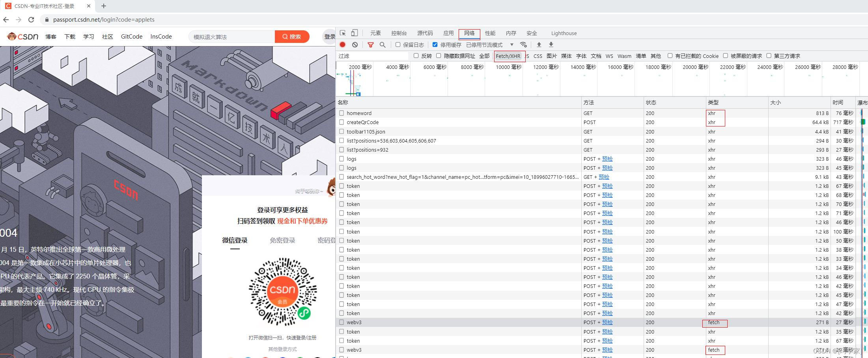
Task: Select the 微信登录 login tab
Action: point(235,240)
